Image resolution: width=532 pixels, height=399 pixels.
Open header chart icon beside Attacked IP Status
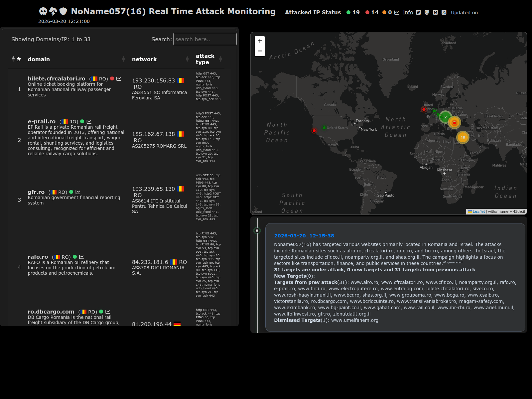[397, 13]
